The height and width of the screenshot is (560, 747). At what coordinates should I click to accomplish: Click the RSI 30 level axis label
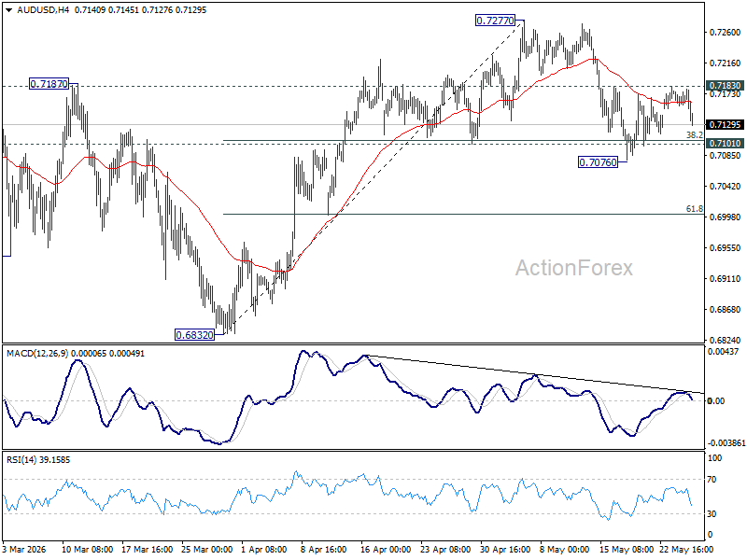click(712, 514)
